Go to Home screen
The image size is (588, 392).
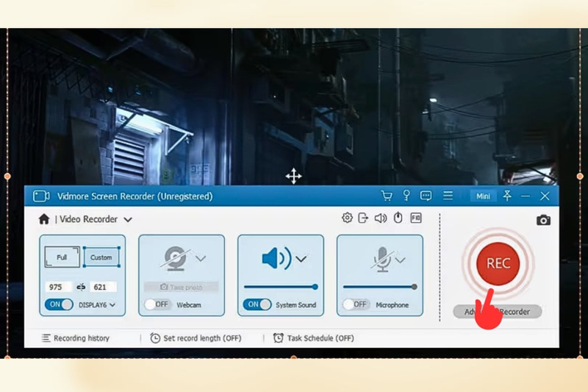click(x=44, y=219)
